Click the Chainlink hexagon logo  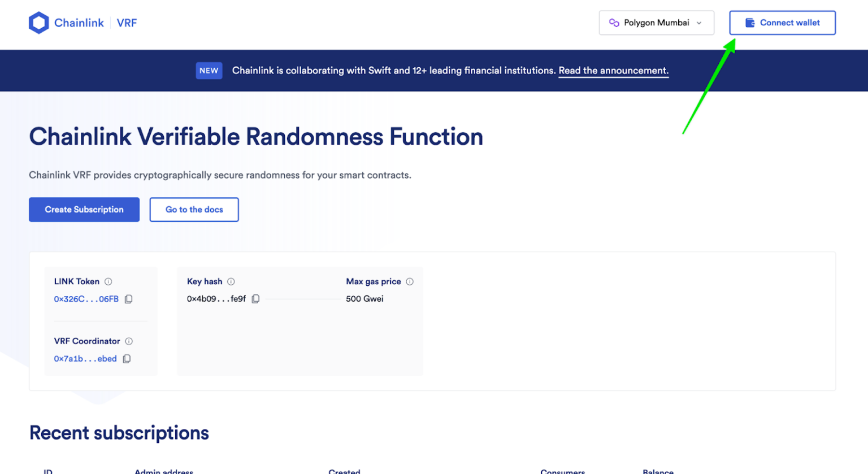[38, 22]
